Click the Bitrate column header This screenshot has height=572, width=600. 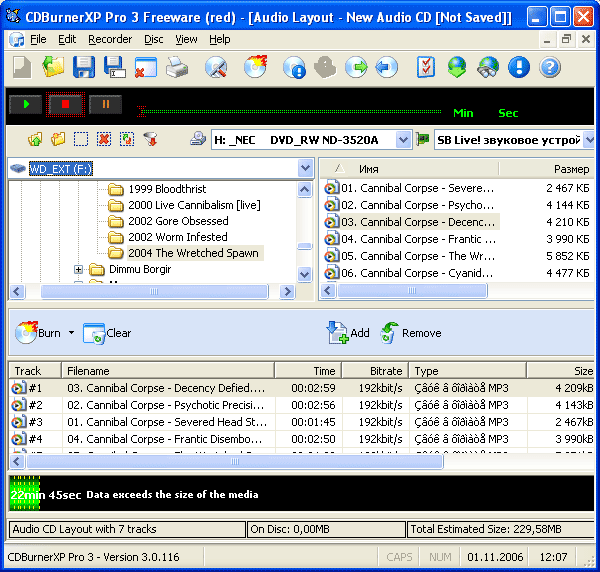[375, 371]
